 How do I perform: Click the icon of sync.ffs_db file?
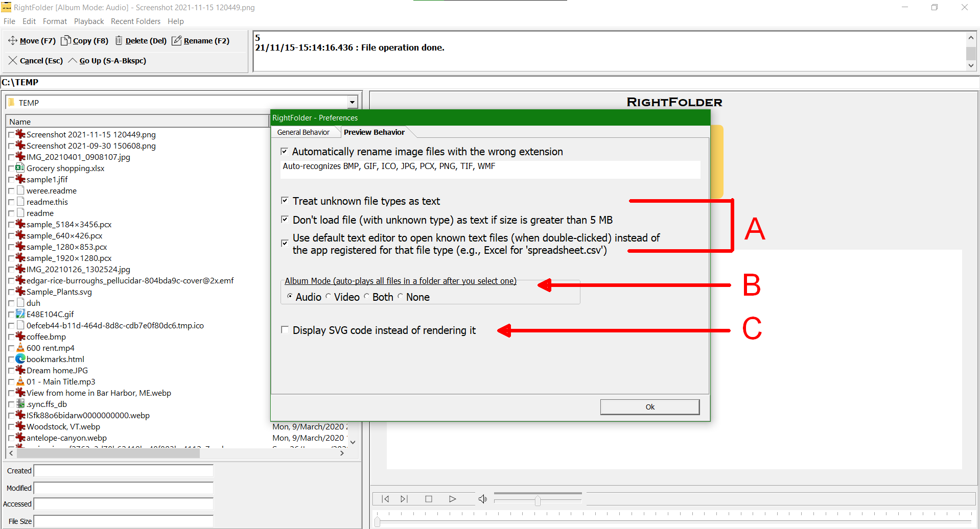[20, 404]
